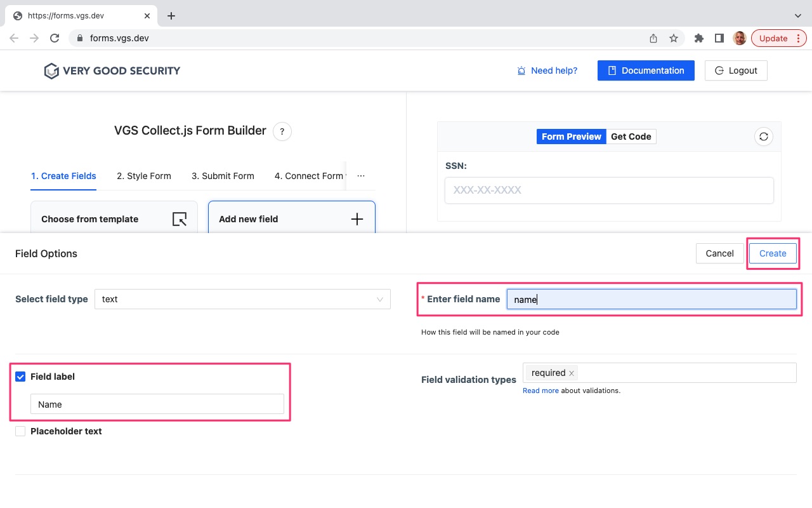The height and width of the screenshot is (508, 812).
Task: Select the Form Preview tab
Action: point(572,137)
